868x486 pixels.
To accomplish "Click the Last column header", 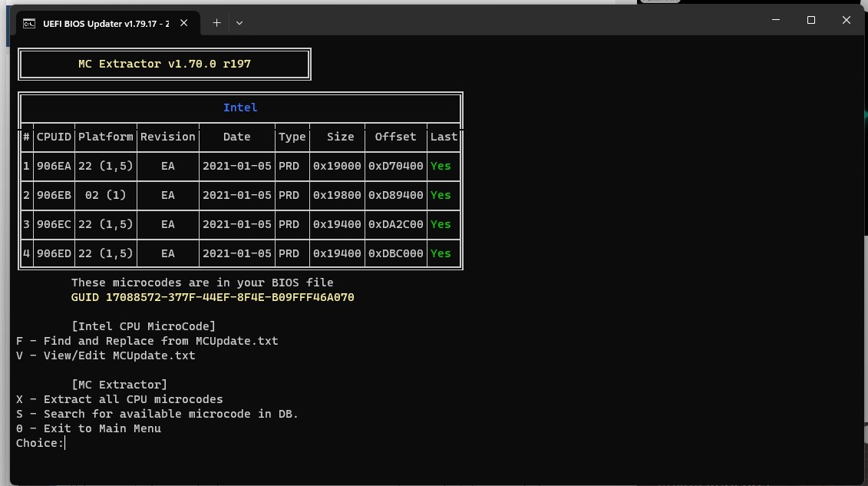I will point(444,137).
